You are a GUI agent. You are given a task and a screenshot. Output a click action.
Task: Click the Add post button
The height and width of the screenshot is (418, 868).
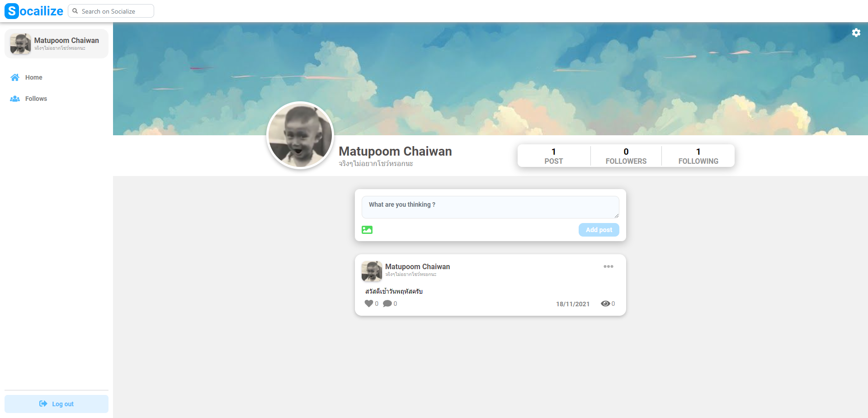pyautogui.click(x=599, y=230)
